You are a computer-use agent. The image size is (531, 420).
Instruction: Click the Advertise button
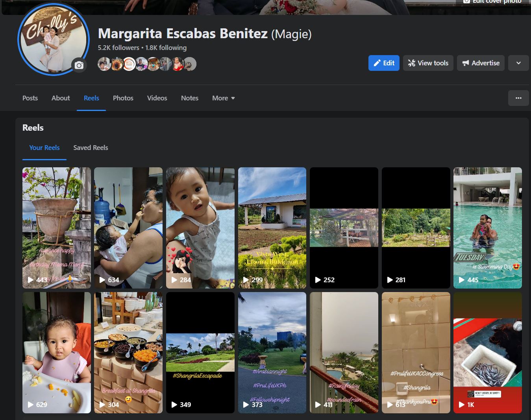click(481, 63)
